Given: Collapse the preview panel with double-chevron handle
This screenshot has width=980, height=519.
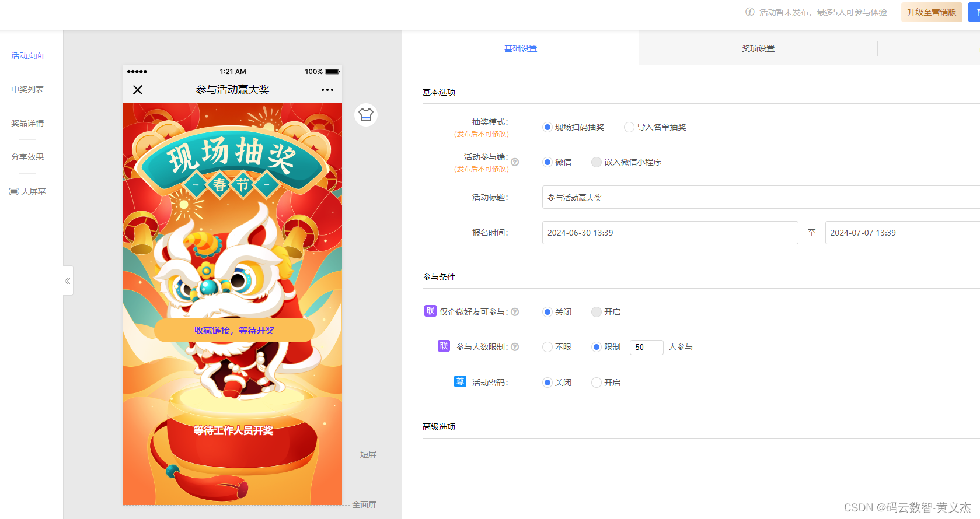Looking at the screenshot, I should coord(68,280).
